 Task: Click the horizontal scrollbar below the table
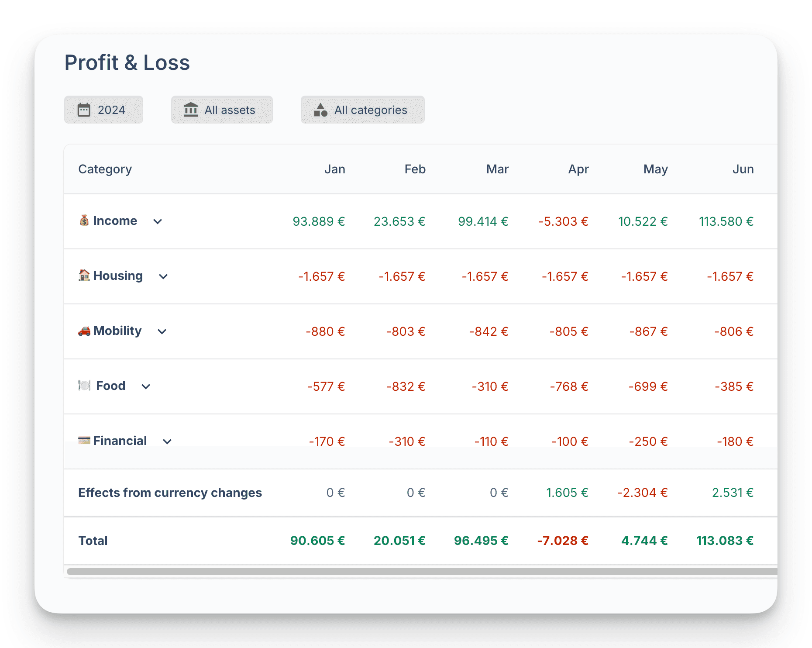pos(419,572)
